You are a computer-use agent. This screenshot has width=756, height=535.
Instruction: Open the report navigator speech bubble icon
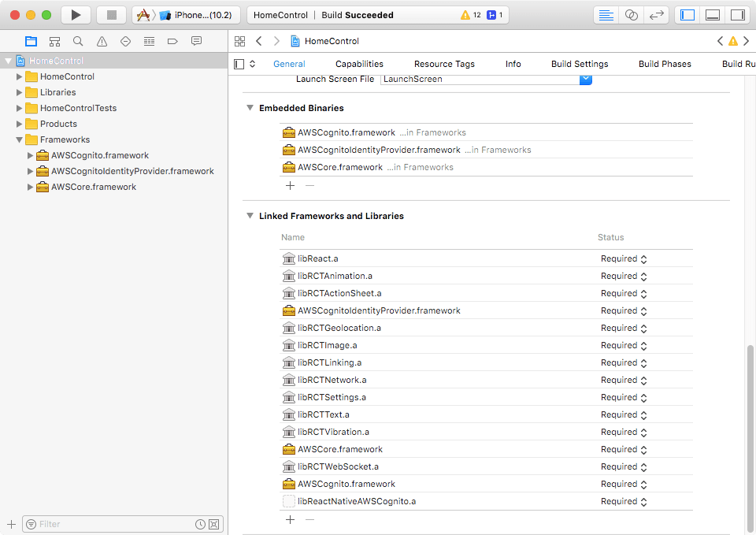[196, 42]
